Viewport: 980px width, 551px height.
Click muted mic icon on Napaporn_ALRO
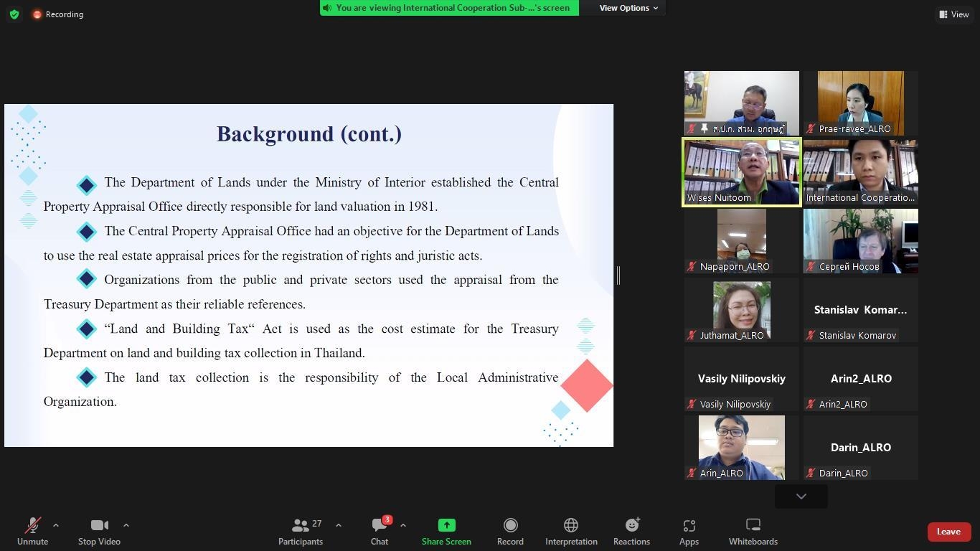(x=692, y=267)
